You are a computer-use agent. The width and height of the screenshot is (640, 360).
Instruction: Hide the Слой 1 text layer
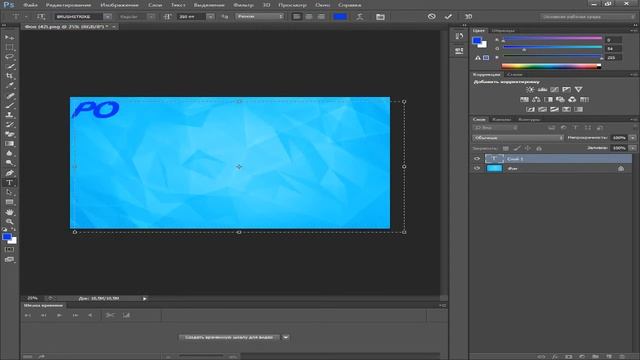(x=477, y=159)
